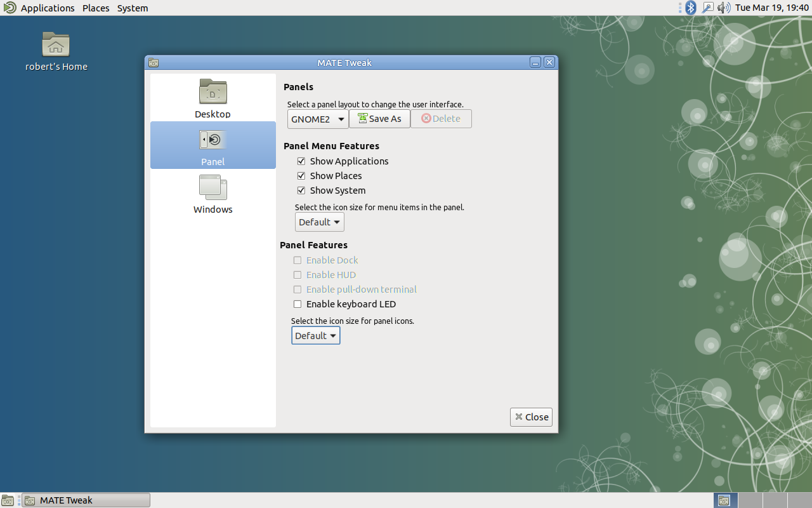Click MATE Tweak taskbar window button

[86, 500]
